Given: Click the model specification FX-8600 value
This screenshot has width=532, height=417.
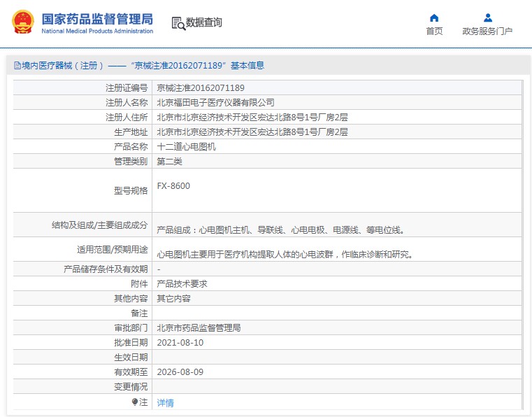Looking at the screenshot, I should pos(173,186).
